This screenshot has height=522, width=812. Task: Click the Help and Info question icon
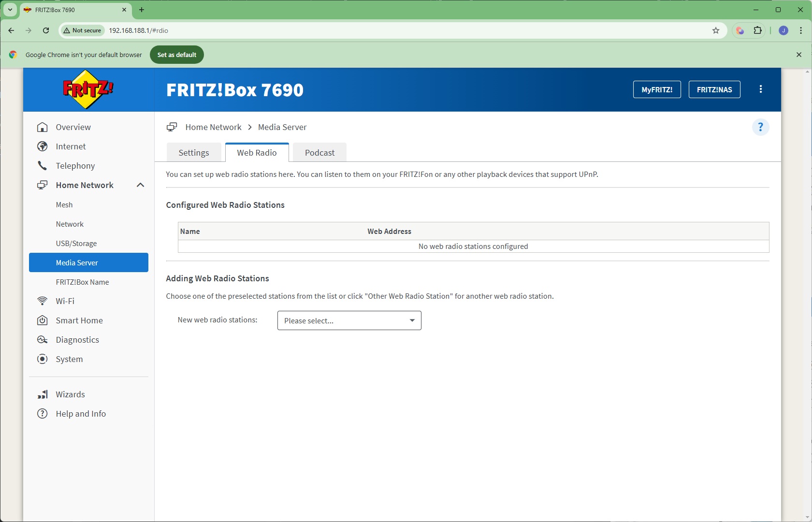[x=43, y=414]
